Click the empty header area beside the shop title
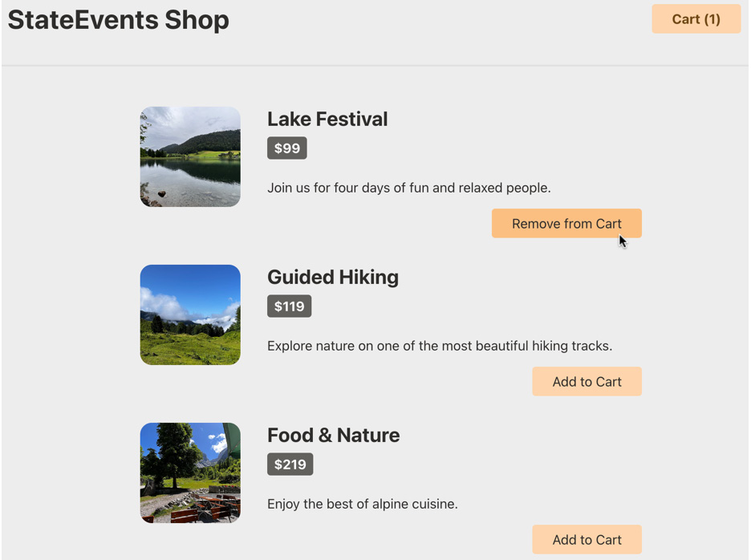The width and height of the screenshot is (751, 560). (441, 24)
